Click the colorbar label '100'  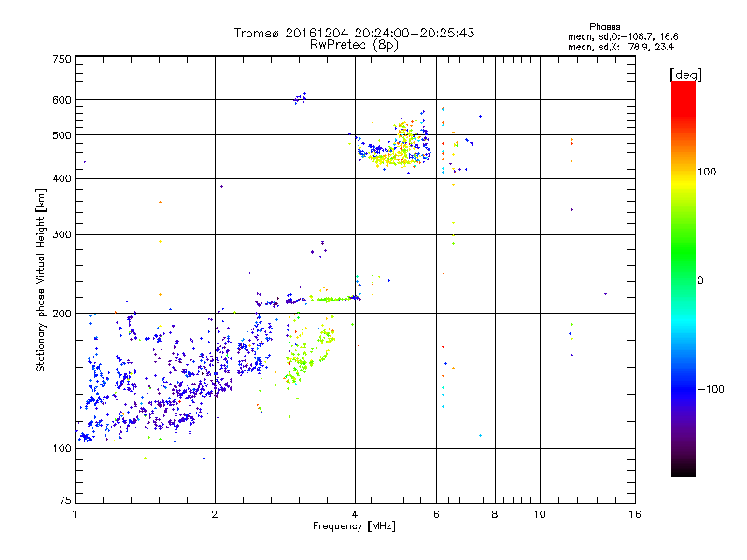pyautogui.click(x=707, y=172)
